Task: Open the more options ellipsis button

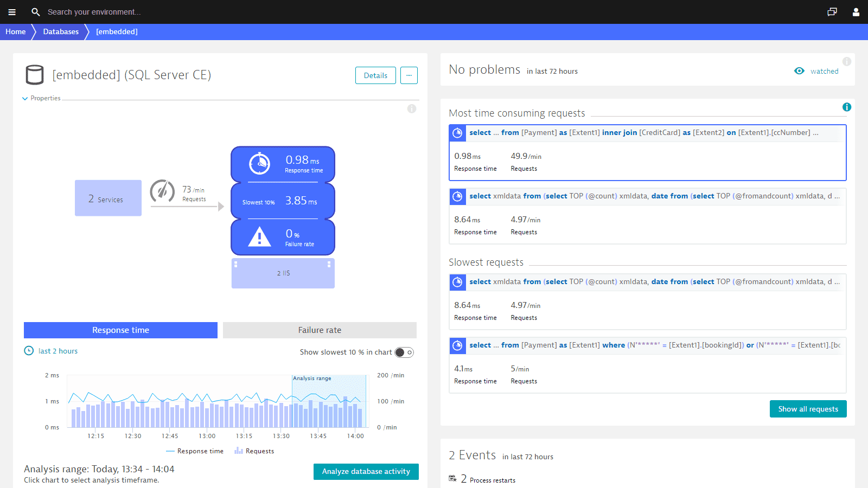Action: click(409, 75)
